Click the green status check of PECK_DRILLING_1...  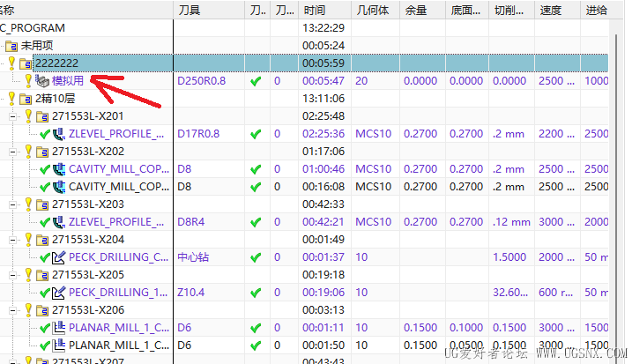pyautogui.click(x=45, y=293)
